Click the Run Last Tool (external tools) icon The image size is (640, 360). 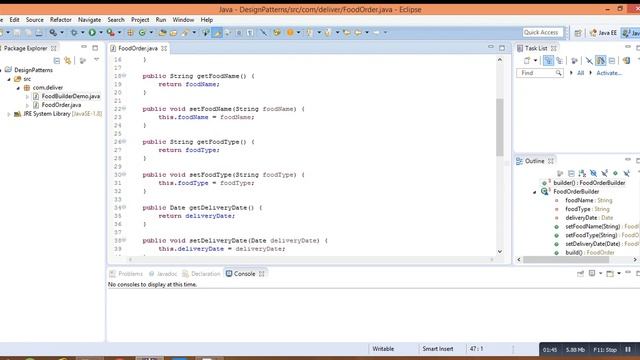pyautogui.click(x=110, y=32)
